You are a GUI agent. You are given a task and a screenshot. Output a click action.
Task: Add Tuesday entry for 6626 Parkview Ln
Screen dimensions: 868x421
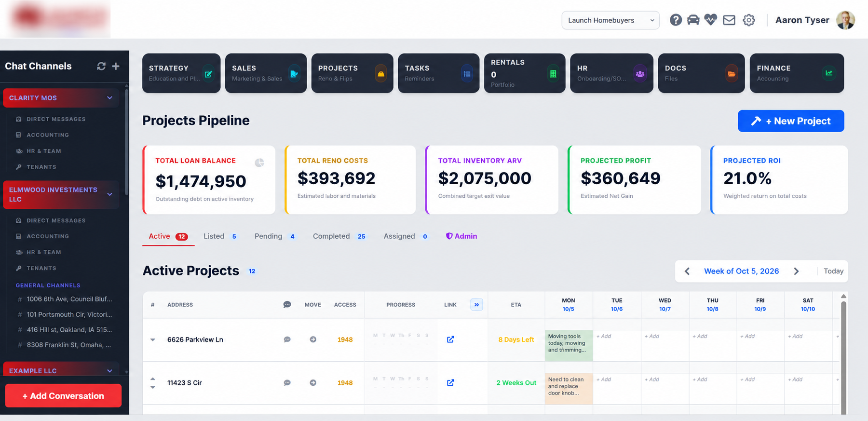603,336
